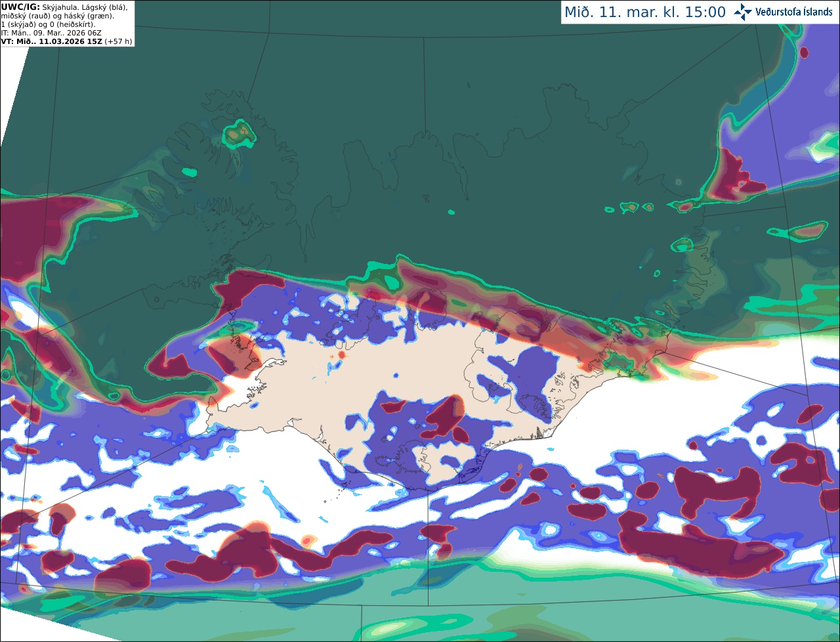This screenshot has height=642, width=840.
Task: Click the Veðurstofa Íslands pinwheel logo icon
Action: [743, 12]
